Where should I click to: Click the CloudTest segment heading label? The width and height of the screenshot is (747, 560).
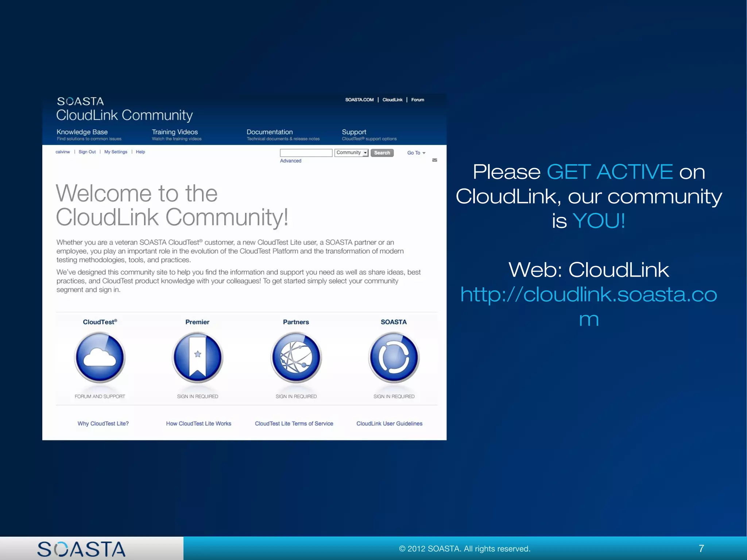(100, 322)
